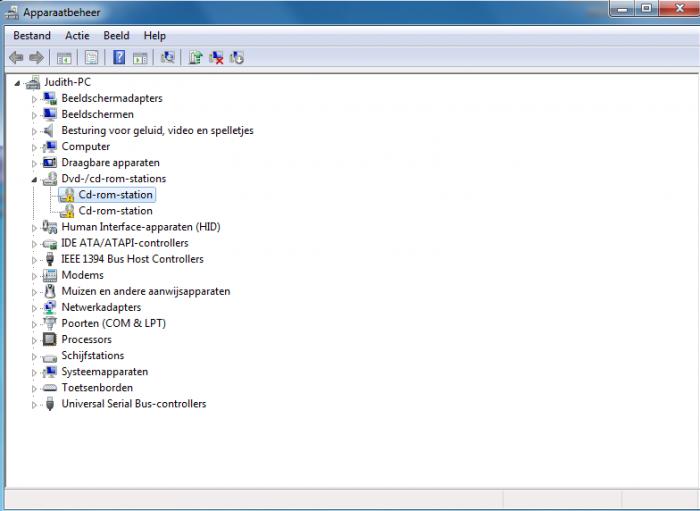The image size is (700, 511).
Task: Toggle the action pane toolbar icon
Action: point(140,58)
